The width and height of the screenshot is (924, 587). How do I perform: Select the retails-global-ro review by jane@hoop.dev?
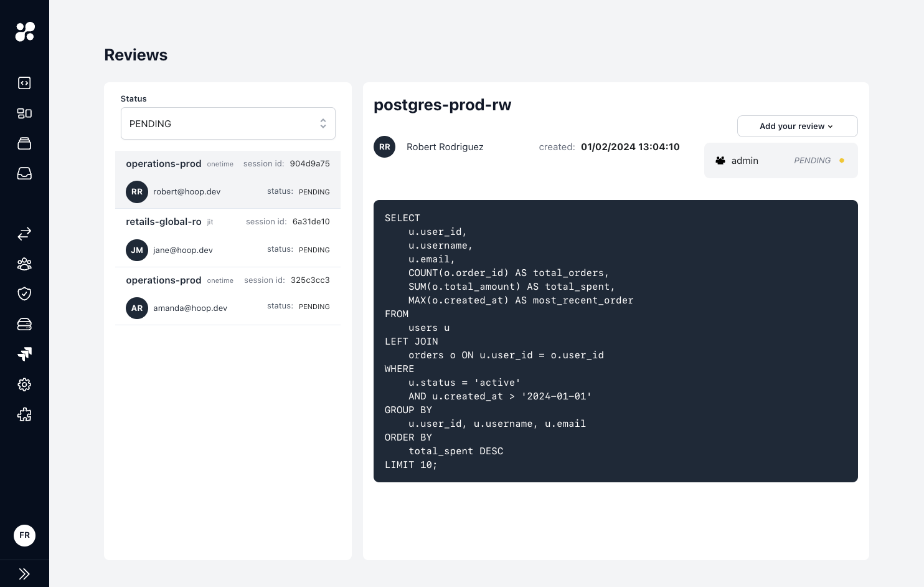tap(228, 238)
